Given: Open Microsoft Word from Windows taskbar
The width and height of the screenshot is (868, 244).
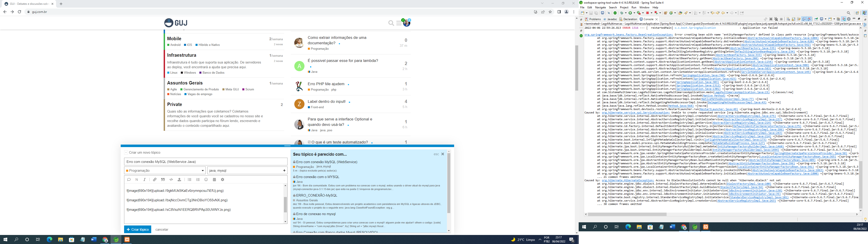Looking at the screenshot, I should coord(94,240).
